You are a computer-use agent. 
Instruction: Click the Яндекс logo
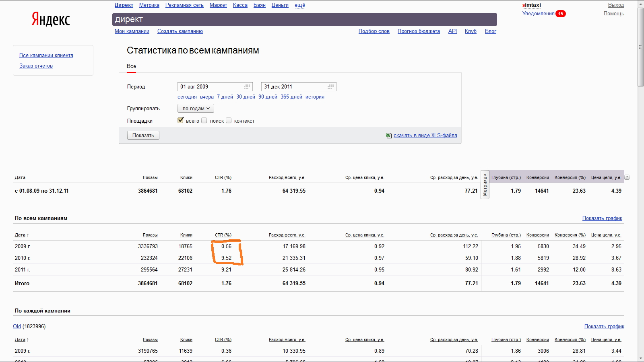point(51,19)
